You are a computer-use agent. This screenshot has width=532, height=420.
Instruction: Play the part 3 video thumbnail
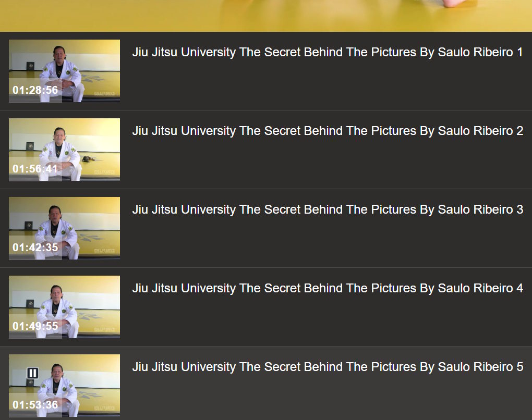[64, 228]
